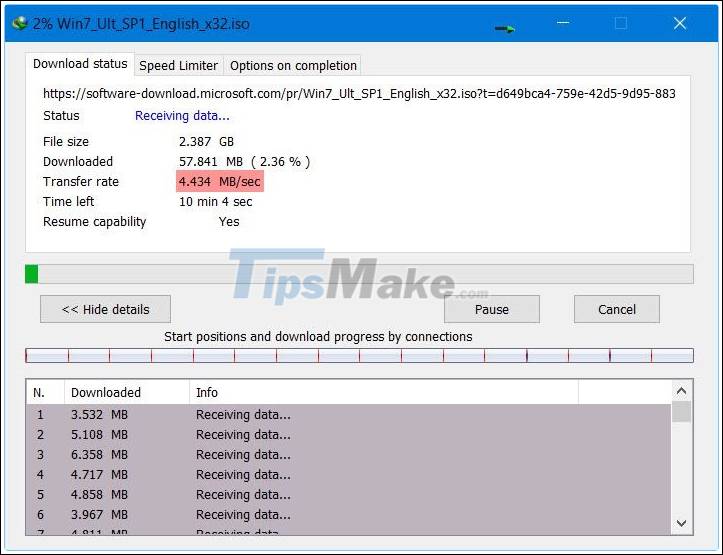Select connection row 4 with 4.717 MB

tap(349, 474)
